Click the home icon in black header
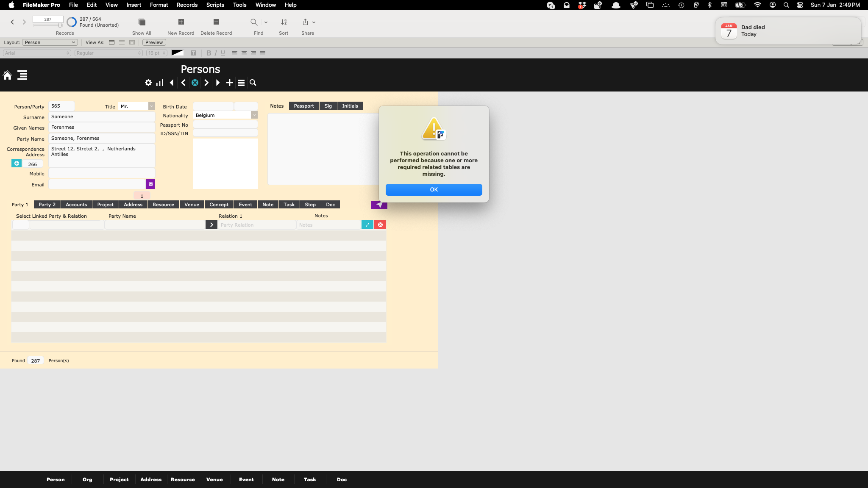The image size is (868, 488). coord(7,75)
